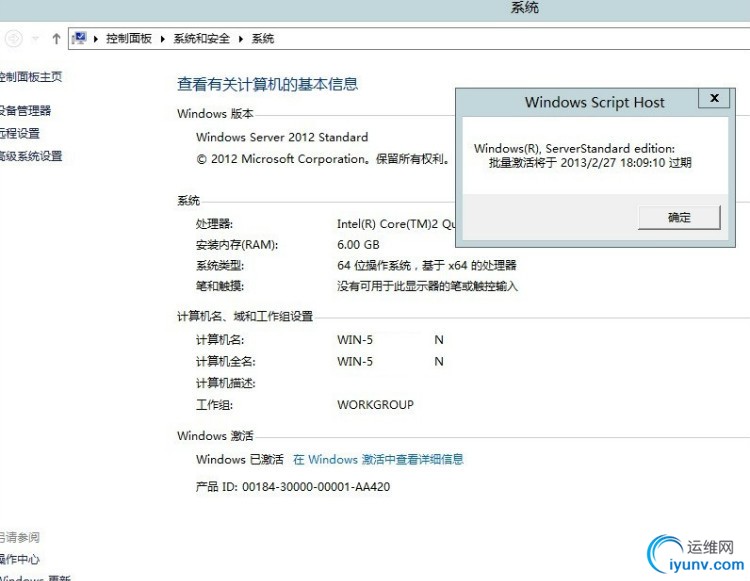Screen dimensions: 750x581
Task: Click the 2012 Microsoft Corporation copyright line
Action: click(322, 159)
